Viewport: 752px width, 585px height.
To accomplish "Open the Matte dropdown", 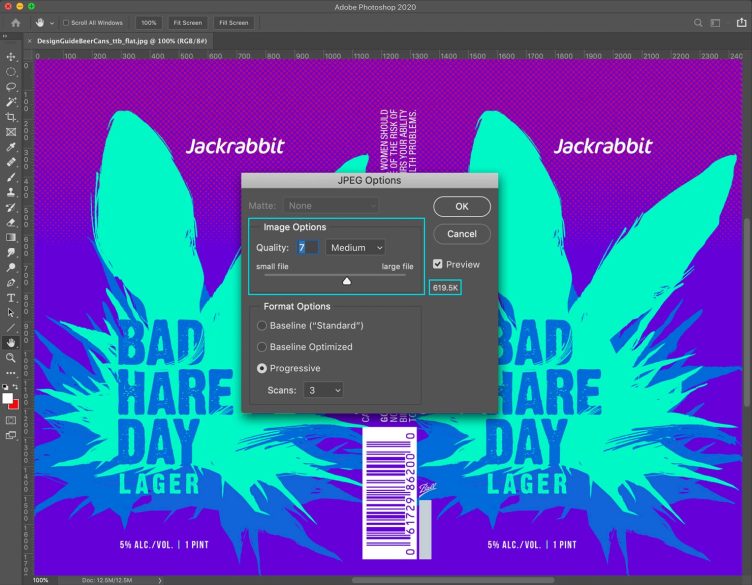I will click(331, 206).
